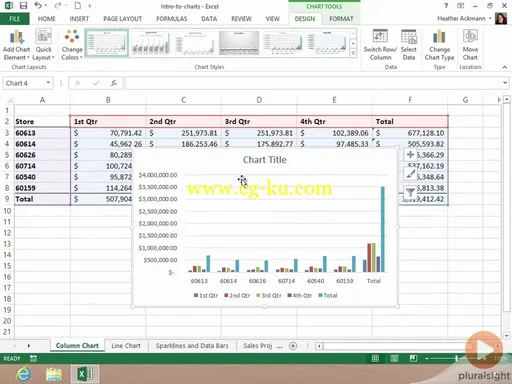Click the formula bar enter checkmark icon
The height and width of the screenshot is (384, 512).
[96, 83]
